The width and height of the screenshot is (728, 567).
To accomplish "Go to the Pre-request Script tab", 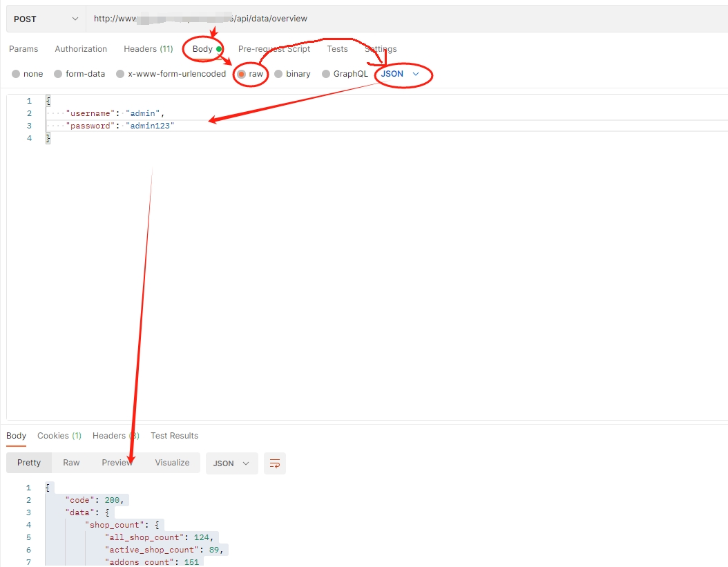I will pyautogui.click(x=274, y=49).
